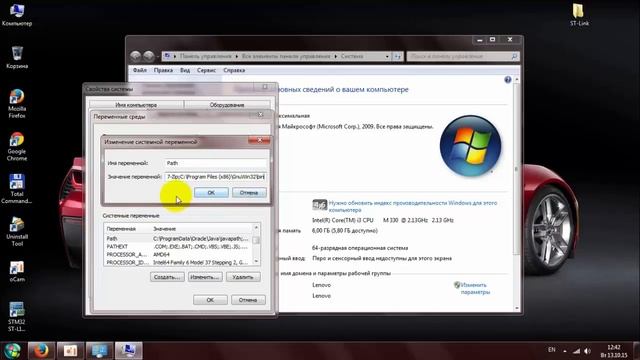Viewport: 640px width, 360px height.
Task: Select the Path row in system variables
Action: pos(179,239)
